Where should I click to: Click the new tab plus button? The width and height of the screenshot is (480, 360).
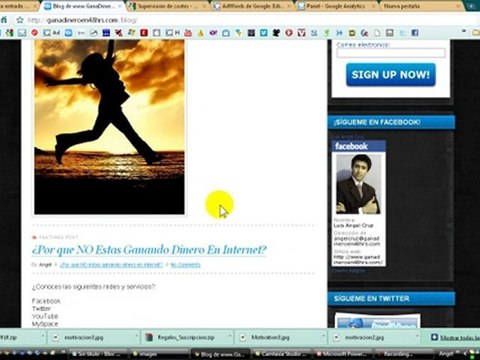point(471,6)
